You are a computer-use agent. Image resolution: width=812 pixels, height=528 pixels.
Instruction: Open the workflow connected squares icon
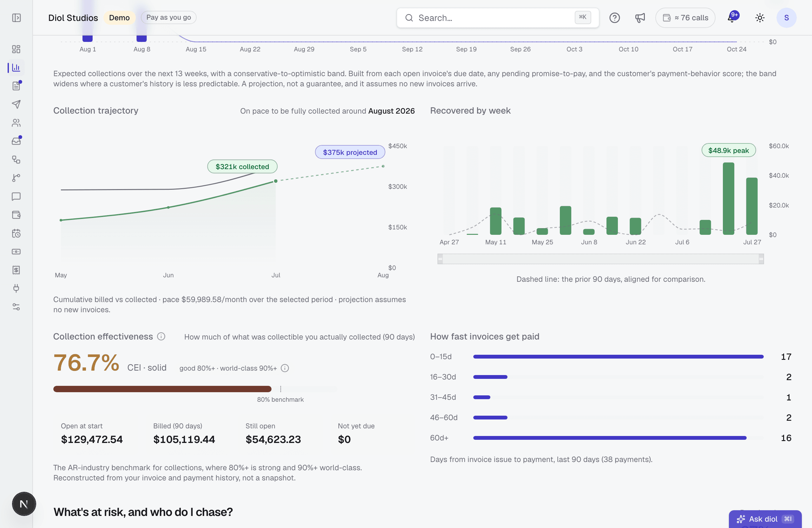pyautogui.click(x=16, y=159)
